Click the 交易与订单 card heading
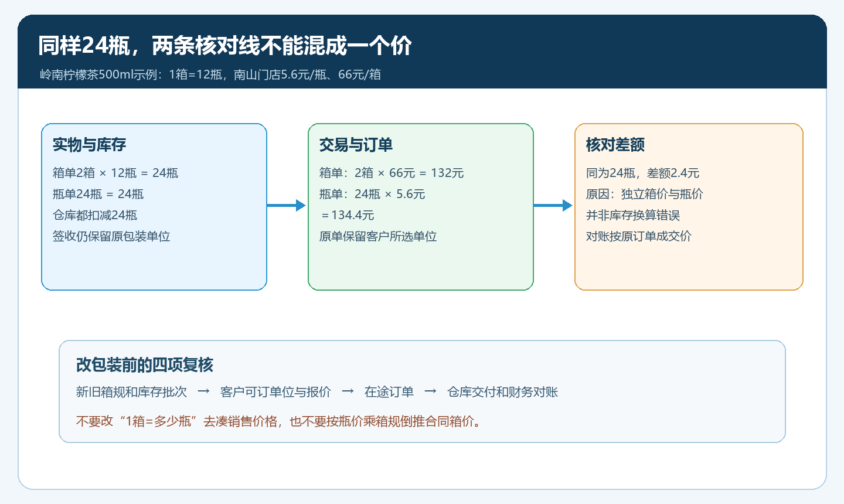This screenshot has width=844, height=504. (x=356, y=145)
